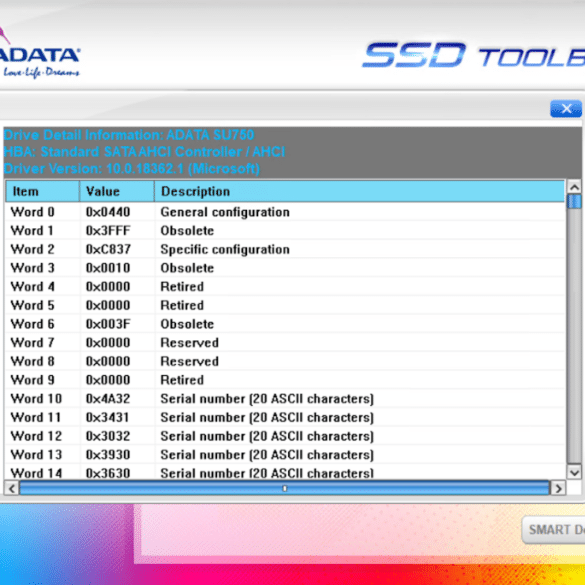Click Drive Detail Information ADATA SU750 heading

129,135
